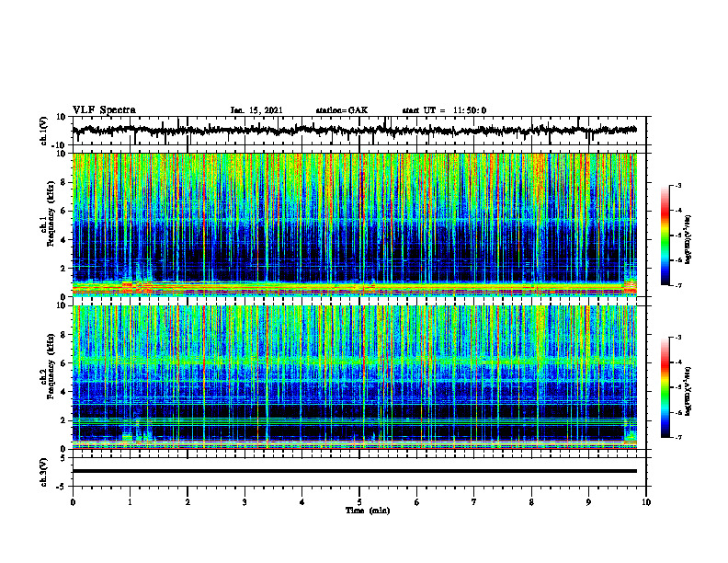Click the ch.1 spectrogram plot area
The image size is (728, 563).
(355, 224)
